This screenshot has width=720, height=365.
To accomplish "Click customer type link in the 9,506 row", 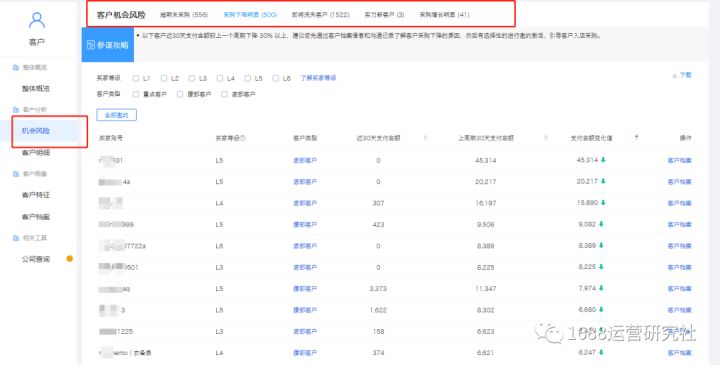I will (x=305, y=225).
